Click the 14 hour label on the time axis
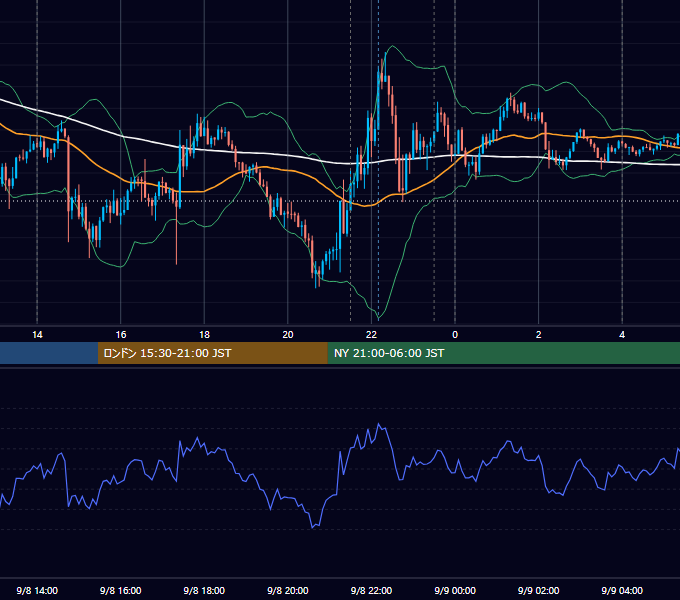This screenshot has width=680, height=600. [37, 335]
